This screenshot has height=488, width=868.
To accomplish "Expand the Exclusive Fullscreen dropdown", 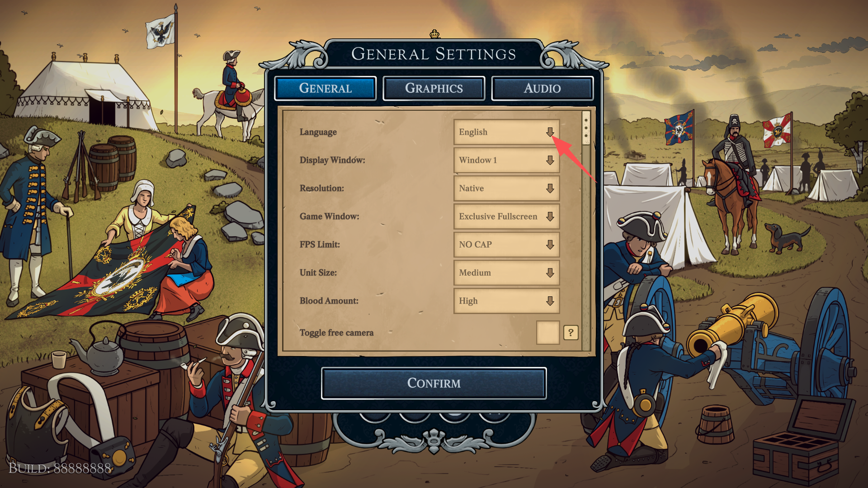I will (x=506, y=216).
